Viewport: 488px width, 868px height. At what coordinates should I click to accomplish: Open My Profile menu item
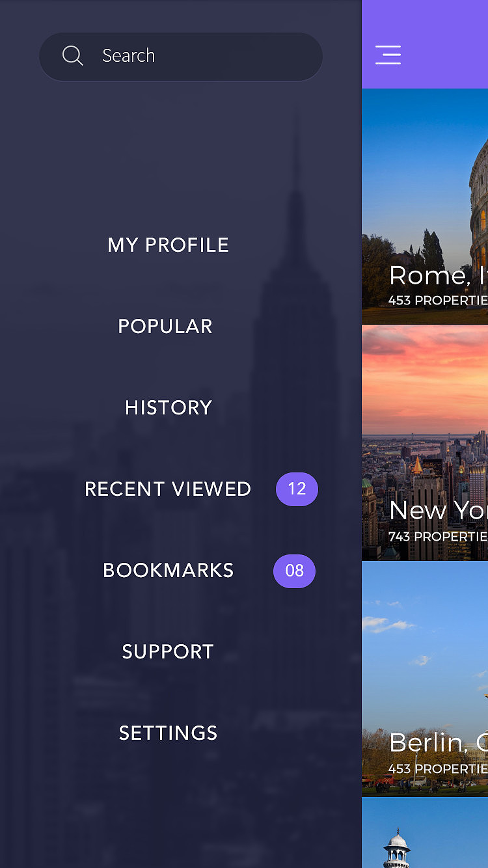pos(168,245)
